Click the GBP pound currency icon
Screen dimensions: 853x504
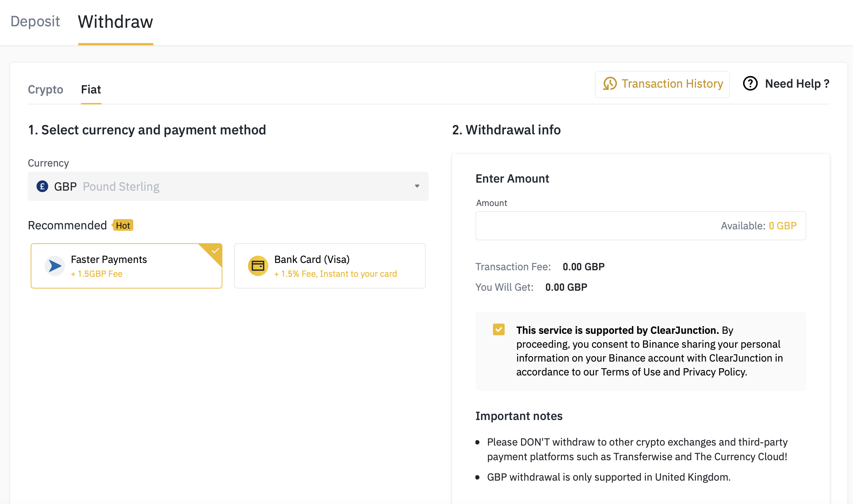[42, 186]
